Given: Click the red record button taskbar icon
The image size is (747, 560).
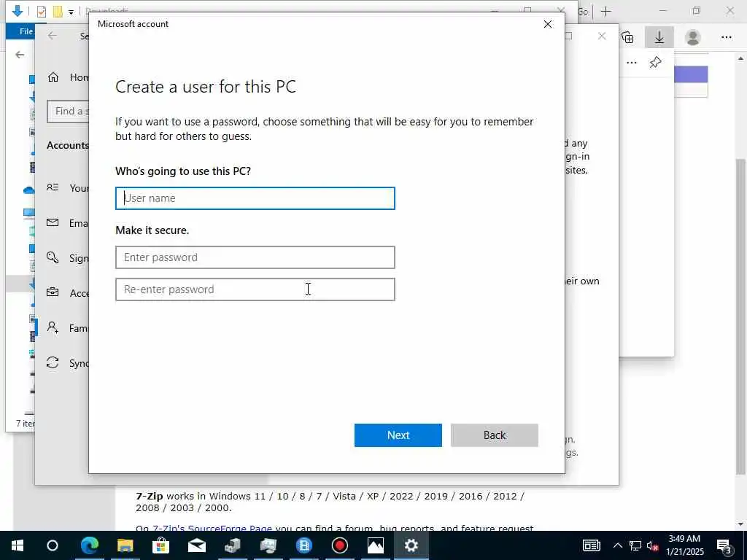Looking at the screenshot, I should coord(340,545).
